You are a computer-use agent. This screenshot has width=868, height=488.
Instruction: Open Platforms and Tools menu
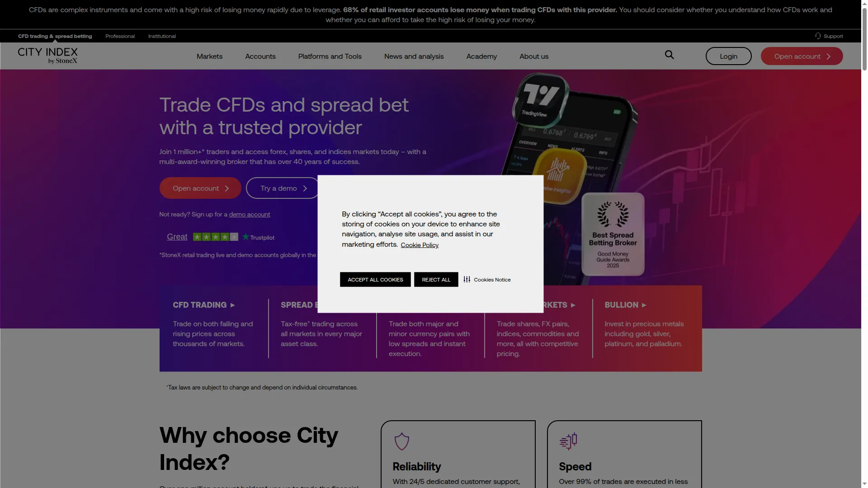pyautogui.click(x=330, y=56)
